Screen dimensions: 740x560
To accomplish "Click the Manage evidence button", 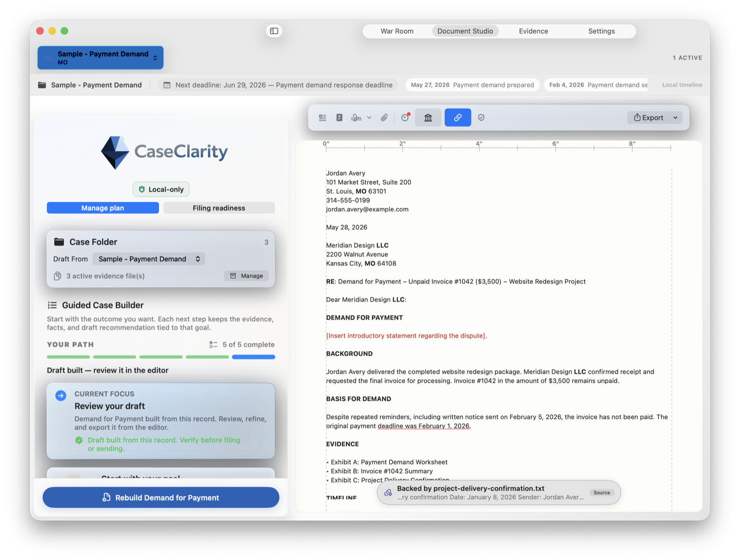I will (x=247, y=276).
